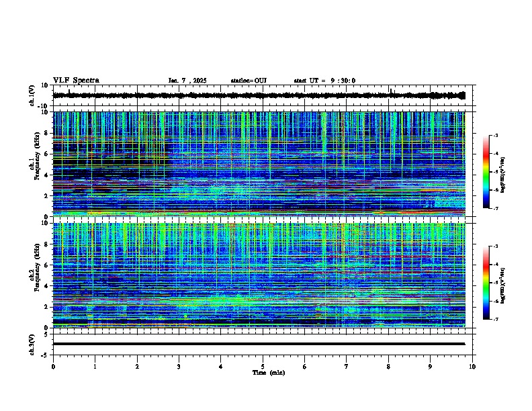
Task: Click the "8" tick on ch.1 frequency axis
Action: pyautogui.click(x=47, y=133)
